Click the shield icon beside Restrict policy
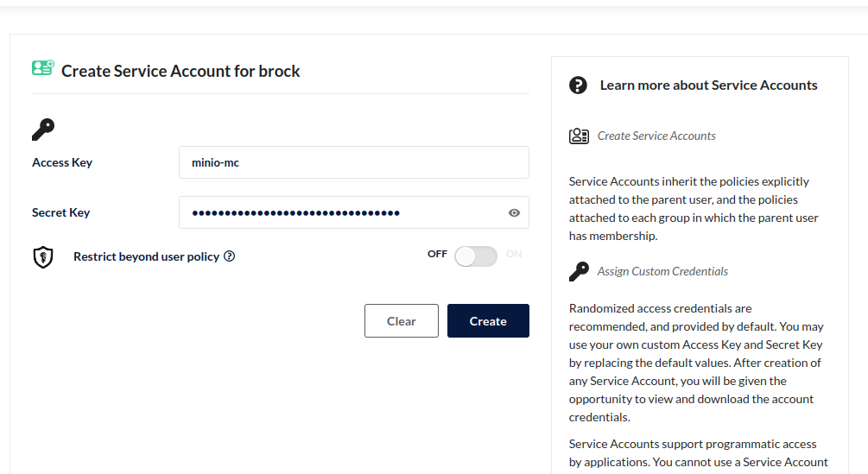The height and width of the screenshot is (474, 868). click(x=43, y=256)
